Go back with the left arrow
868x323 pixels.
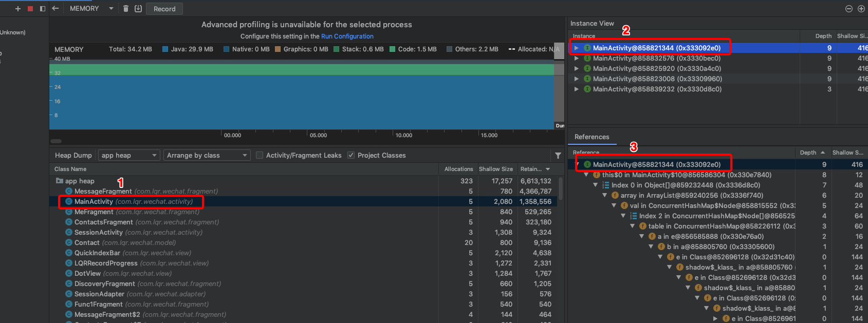[56, 9]
